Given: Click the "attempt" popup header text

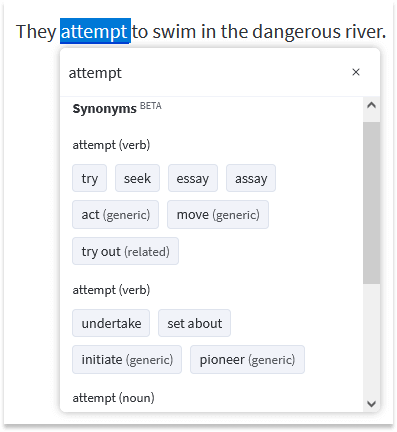Looking at the screenshot, I should point(95,73).
